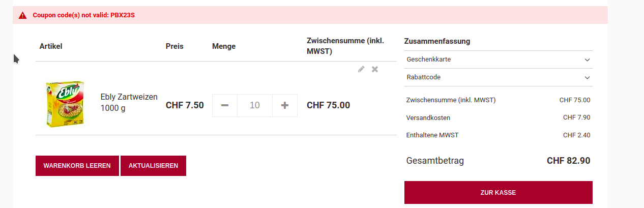Remove Ebly Zartweizen using the X icon
The image size is (644, 208).
tap(375, 69)
